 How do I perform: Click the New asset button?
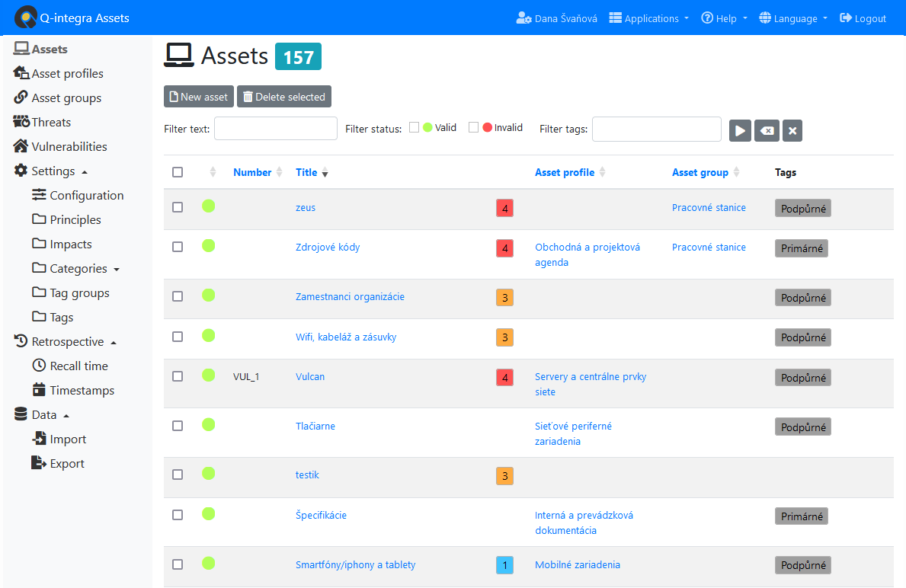coord(199,97)
